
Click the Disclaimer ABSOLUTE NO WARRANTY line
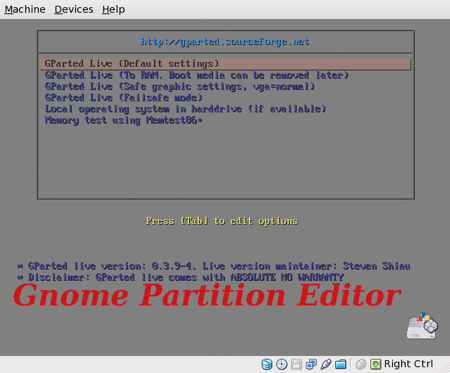coord(180,277)
